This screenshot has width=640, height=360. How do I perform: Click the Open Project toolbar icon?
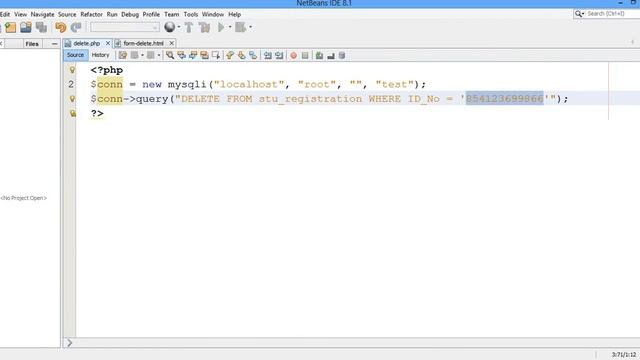26,27
